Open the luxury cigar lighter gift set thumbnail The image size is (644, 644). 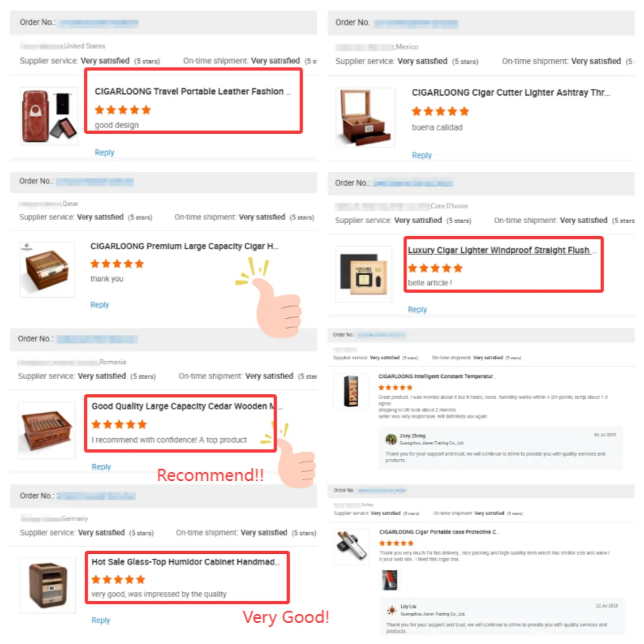[x=363, y=274]
